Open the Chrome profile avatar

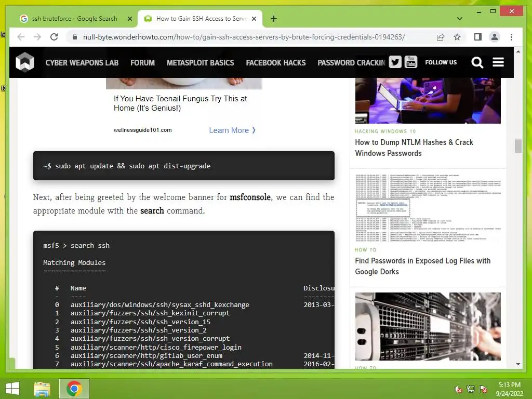[495, 37]
